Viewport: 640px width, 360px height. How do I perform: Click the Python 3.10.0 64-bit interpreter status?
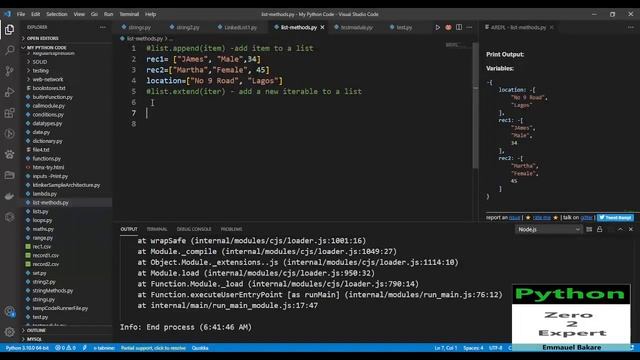coord(27,348)
